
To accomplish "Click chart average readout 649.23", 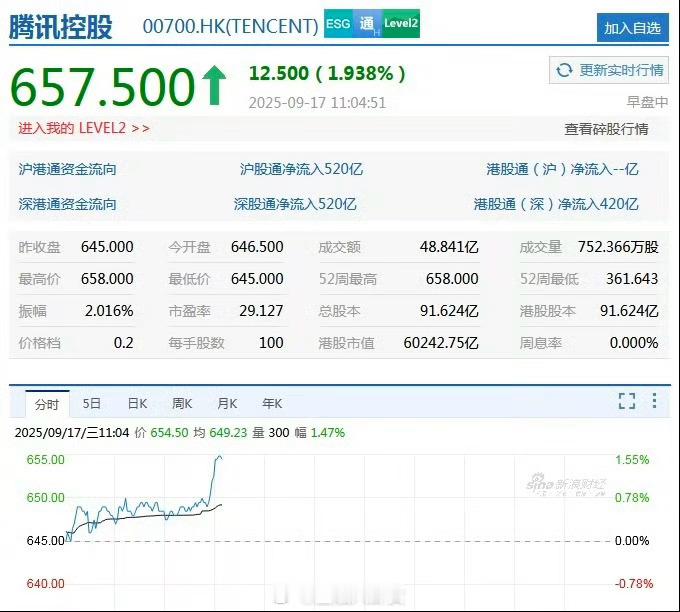I will (x=228, y=432).
